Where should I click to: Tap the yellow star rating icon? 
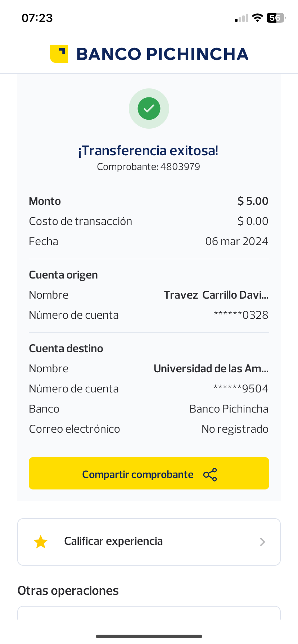[41, 542]
